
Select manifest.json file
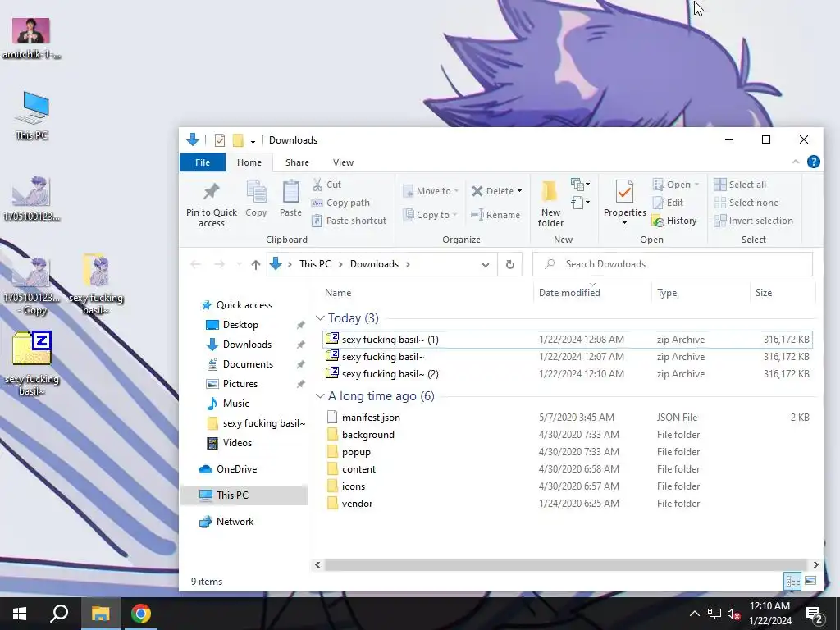(568, 418)
